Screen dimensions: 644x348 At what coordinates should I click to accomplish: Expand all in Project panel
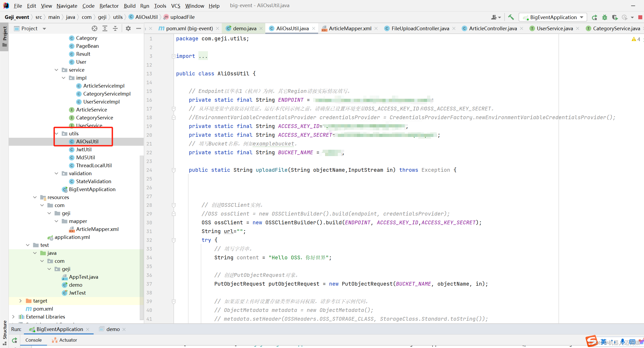(x=105, y=28)
